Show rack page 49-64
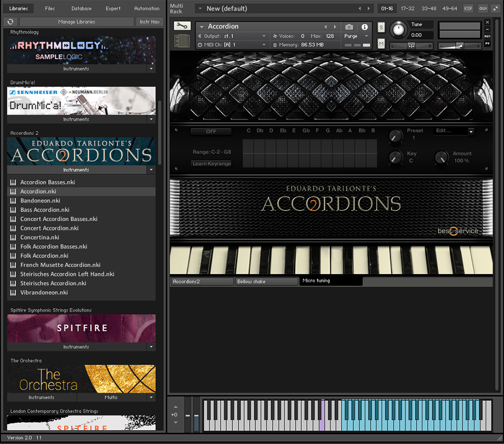 point(450,8)
